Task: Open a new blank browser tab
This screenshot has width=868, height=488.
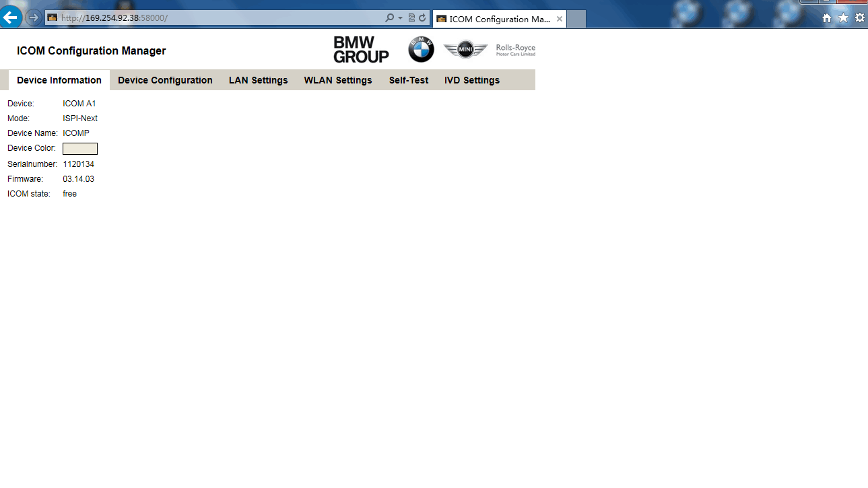Action: (x=576, y=19)
